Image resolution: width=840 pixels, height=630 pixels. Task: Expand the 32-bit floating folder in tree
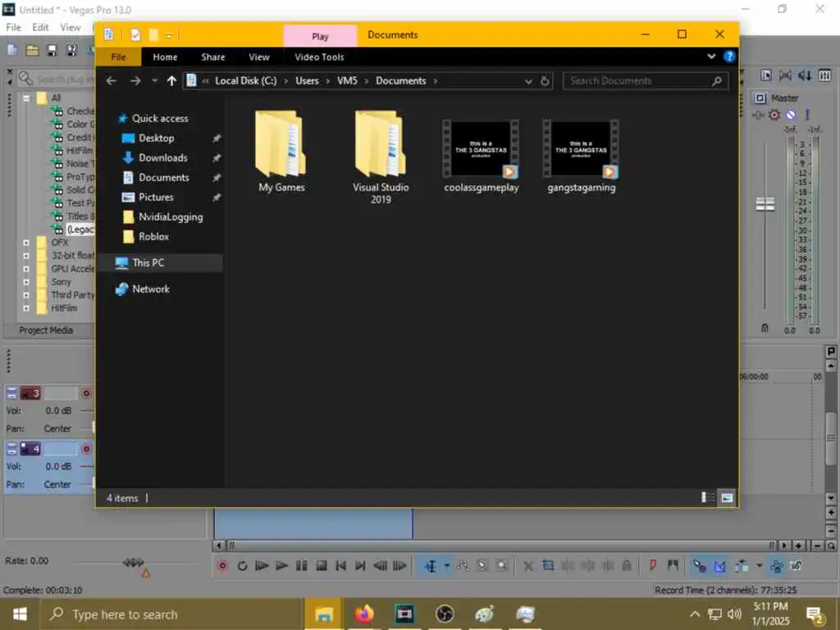click(25, 256)
